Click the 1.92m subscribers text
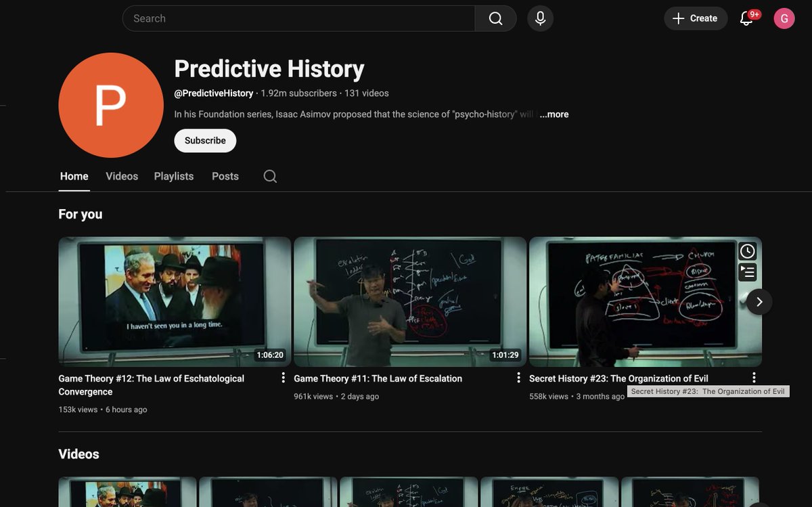The width and height of the screenshot is (812, 507). tap(298, 93)
